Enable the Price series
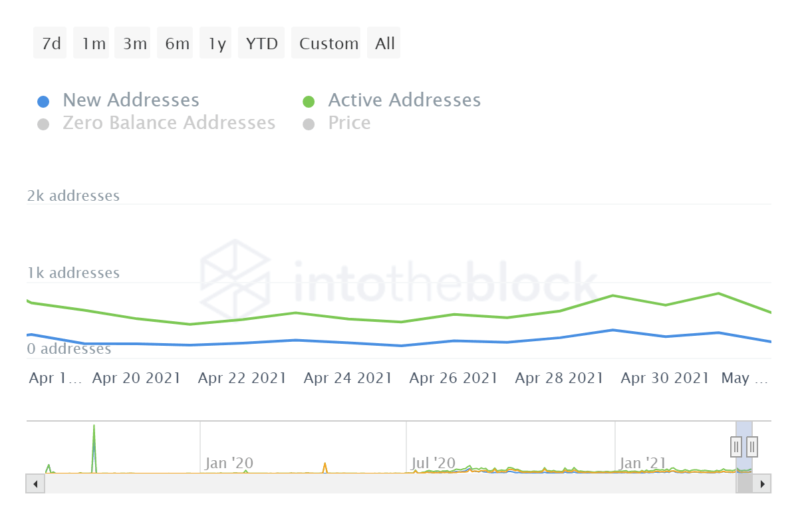 click(x=349, y=123)
